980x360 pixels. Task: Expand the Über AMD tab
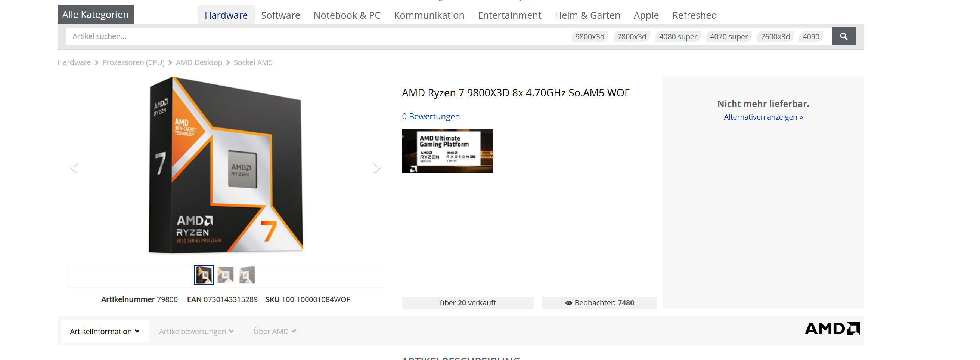tap(275, 332)
